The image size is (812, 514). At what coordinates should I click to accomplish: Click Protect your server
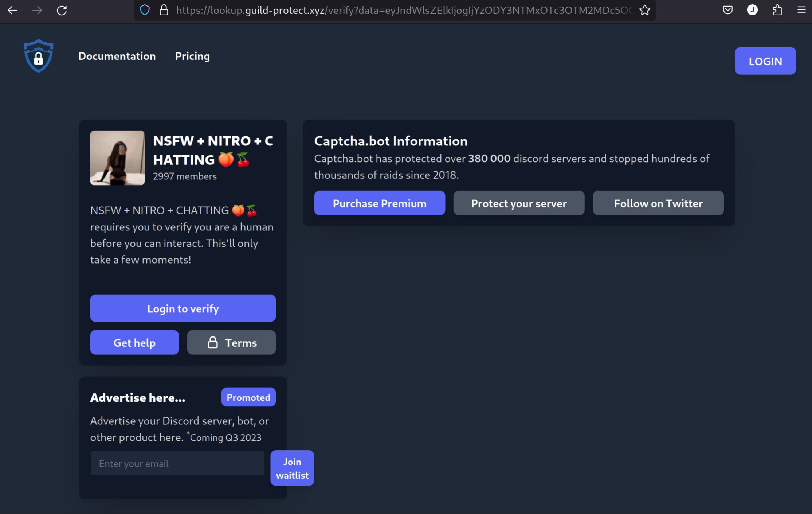click(519, 203)
